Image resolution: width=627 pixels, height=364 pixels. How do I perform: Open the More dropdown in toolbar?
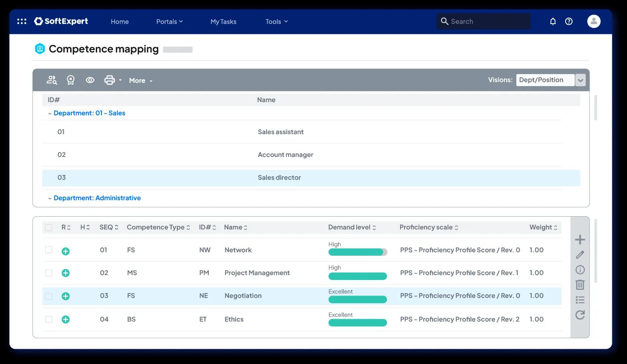pos(141,80)
